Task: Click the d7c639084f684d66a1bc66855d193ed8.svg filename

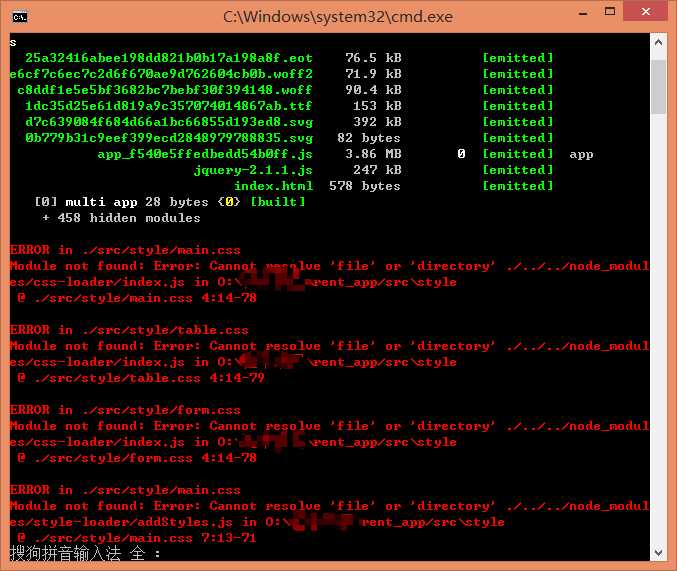Action: pyautogui.click(x=168, y=122)
